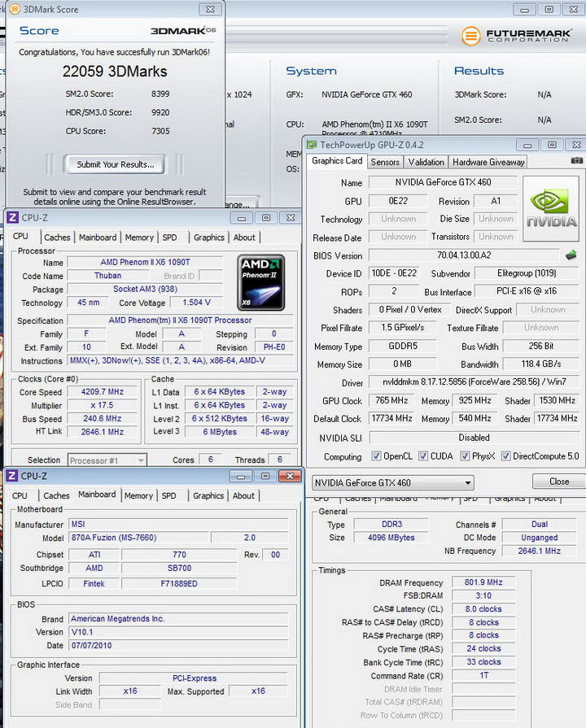This screenshot has width=586, height=728.
Task: Click the upper CPU-Z window title icon
Action: [x=12, y=217]
